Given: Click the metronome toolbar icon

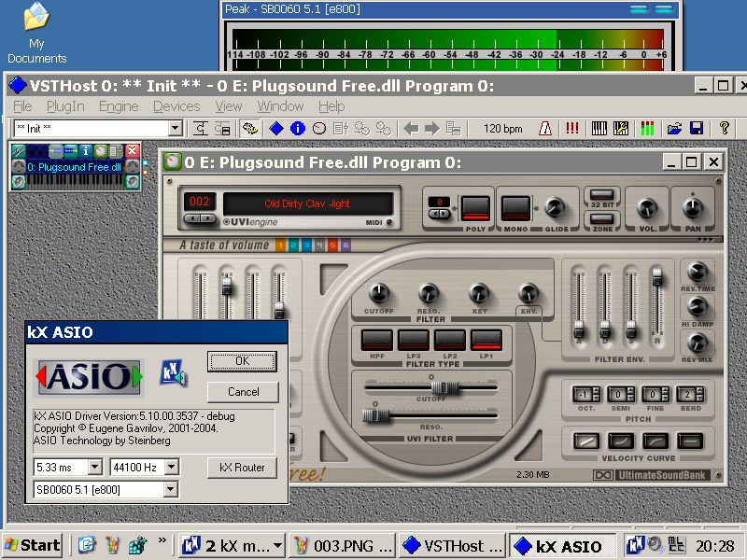Looking at the screenshot, I should 545,128.
